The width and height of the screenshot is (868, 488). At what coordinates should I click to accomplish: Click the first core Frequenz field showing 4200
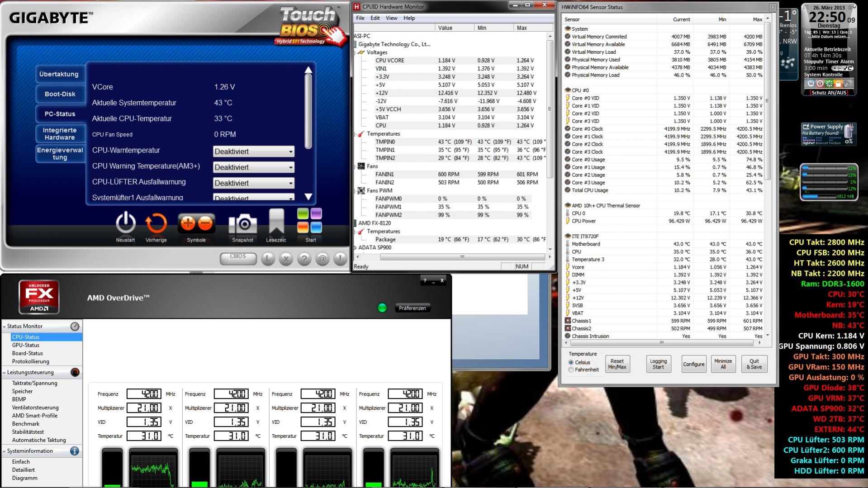tap(144, 394)
